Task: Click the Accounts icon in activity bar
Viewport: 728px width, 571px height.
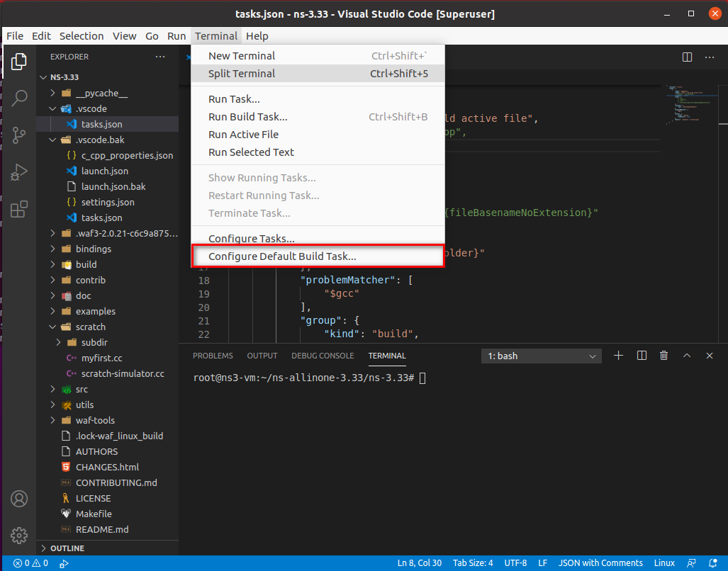Action: [x=19, y=499]
